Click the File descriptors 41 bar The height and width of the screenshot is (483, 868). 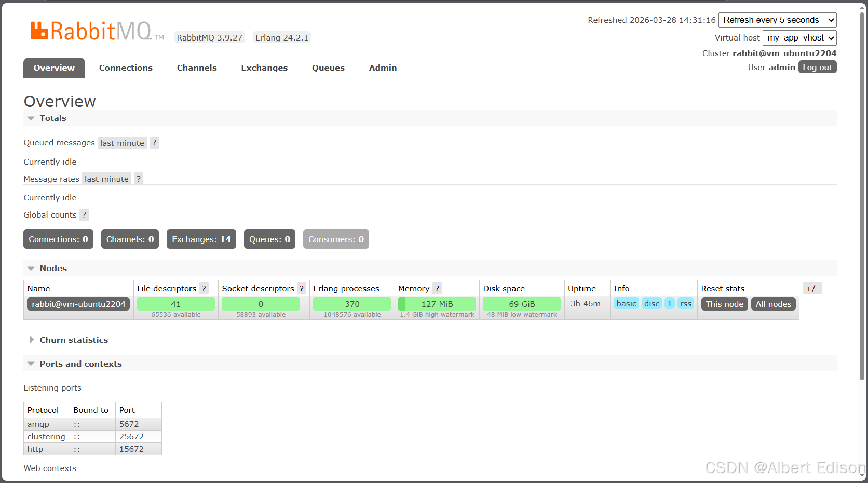click(x=176, y=304)
